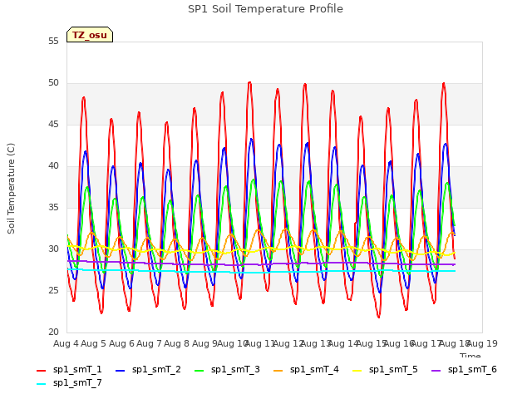Click the orange sp1_smT_4 legend swatch
The height and width of the screenshot is (399, 532).
coord(278,371)
